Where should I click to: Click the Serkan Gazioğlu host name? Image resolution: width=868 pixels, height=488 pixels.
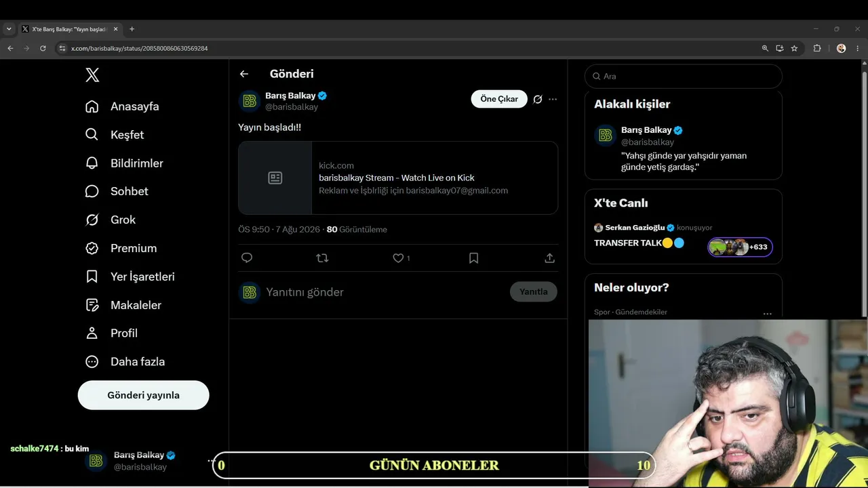[x=635, y=228]
